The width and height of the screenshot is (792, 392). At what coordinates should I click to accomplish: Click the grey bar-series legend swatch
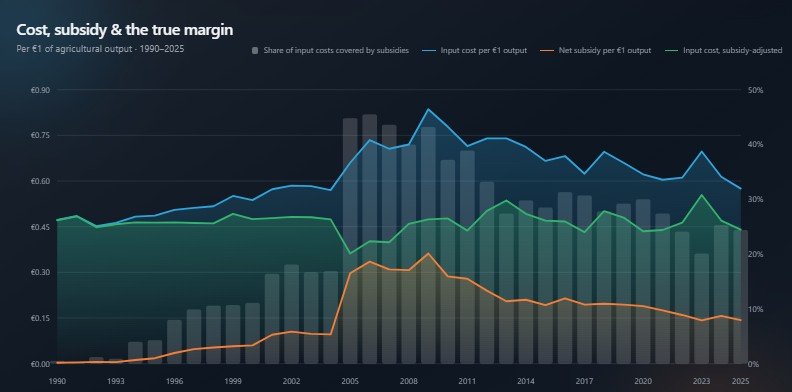(255, 51)
